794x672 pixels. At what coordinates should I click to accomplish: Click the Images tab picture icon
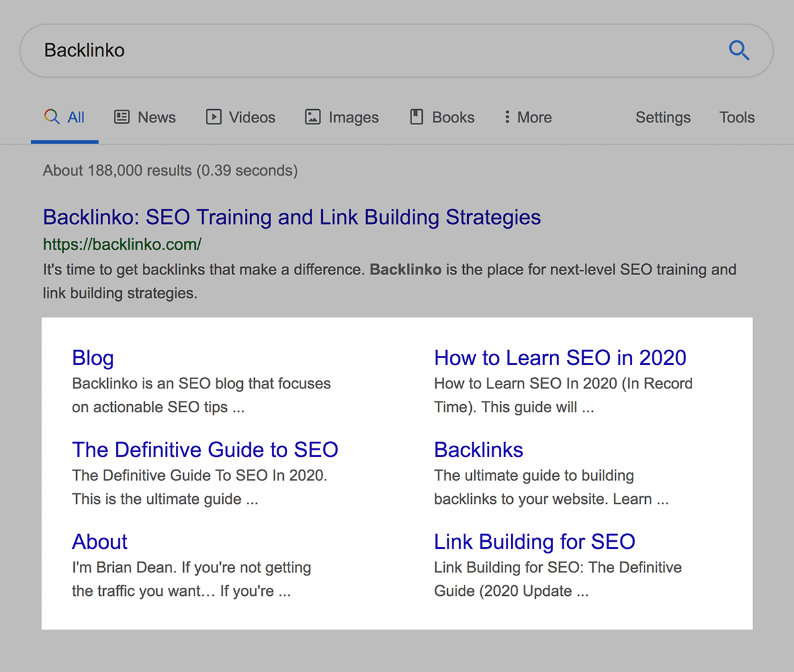click(312, 117)
